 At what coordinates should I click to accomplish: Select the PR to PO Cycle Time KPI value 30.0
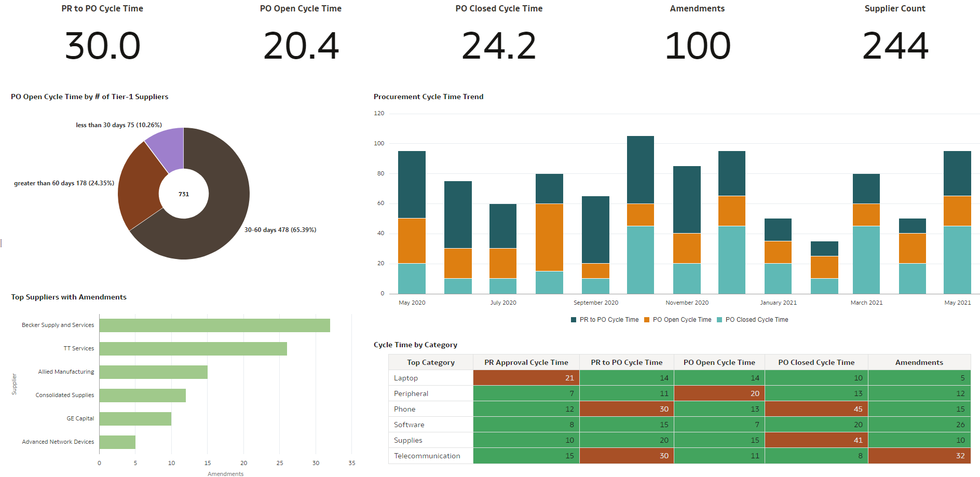pos(102,46)
